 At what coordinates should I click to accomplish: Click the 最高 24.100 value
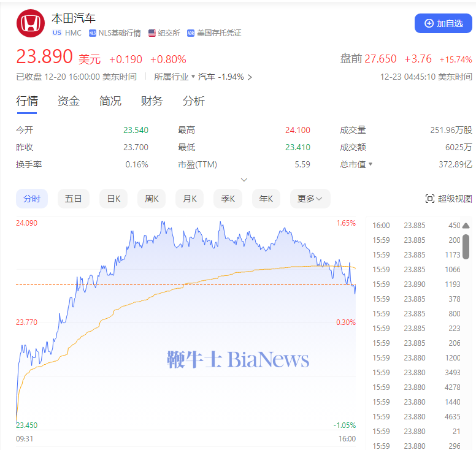point(297,130)
